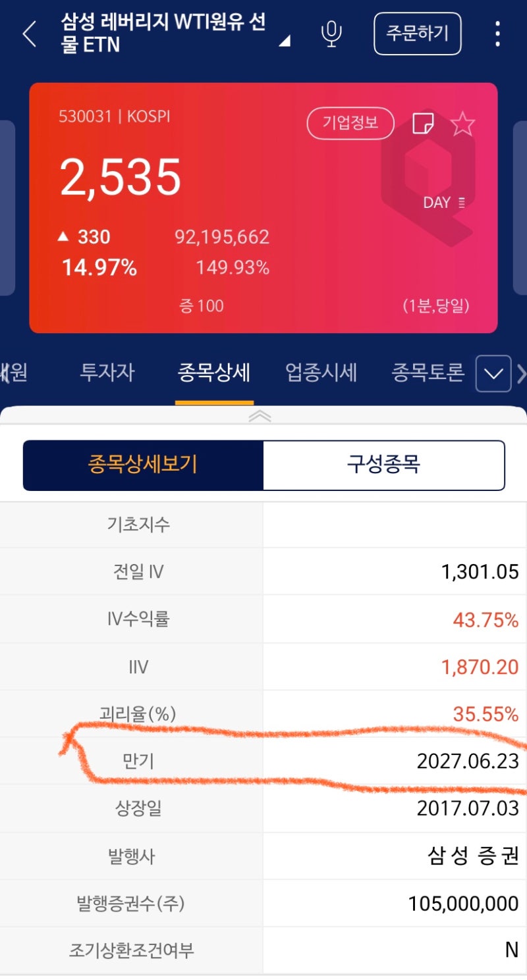Open the three-dot options menu
Screen dimensions: 527x980
pos(499,34)
